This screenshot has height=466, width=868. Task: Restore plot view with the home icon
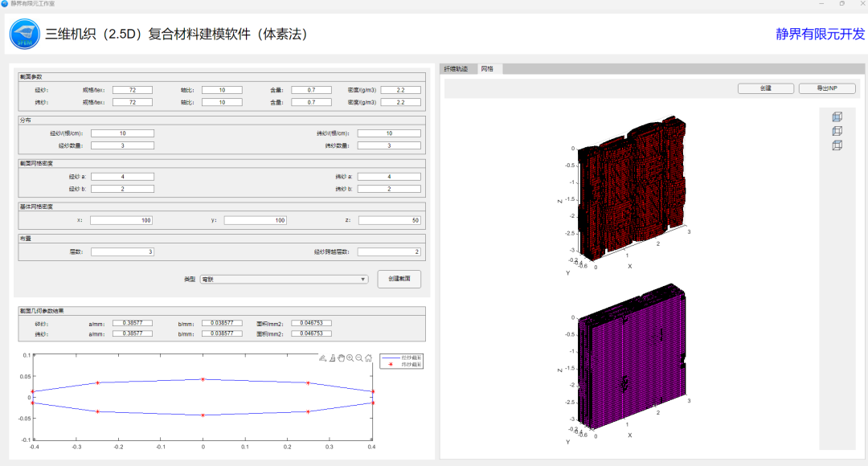tap(369, 358)
